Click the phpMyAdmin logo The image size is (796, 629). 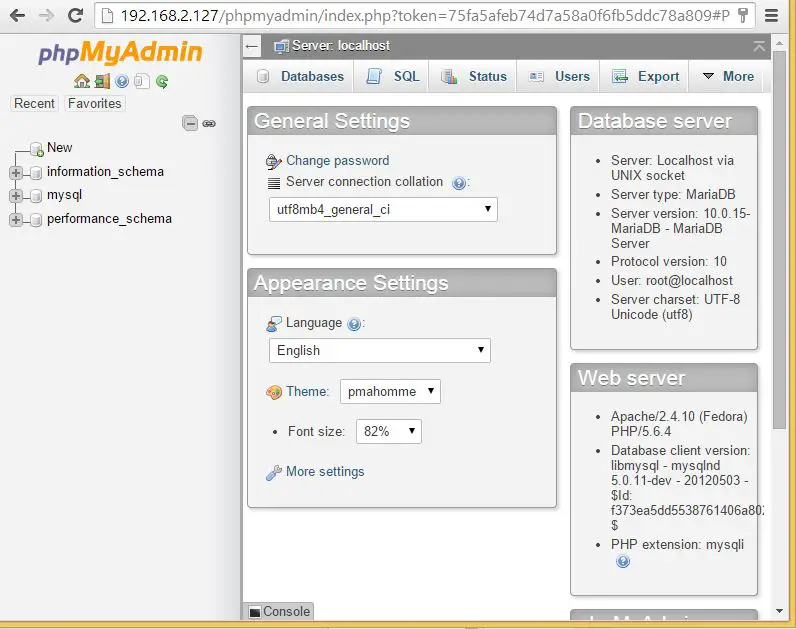pos(120,53)
